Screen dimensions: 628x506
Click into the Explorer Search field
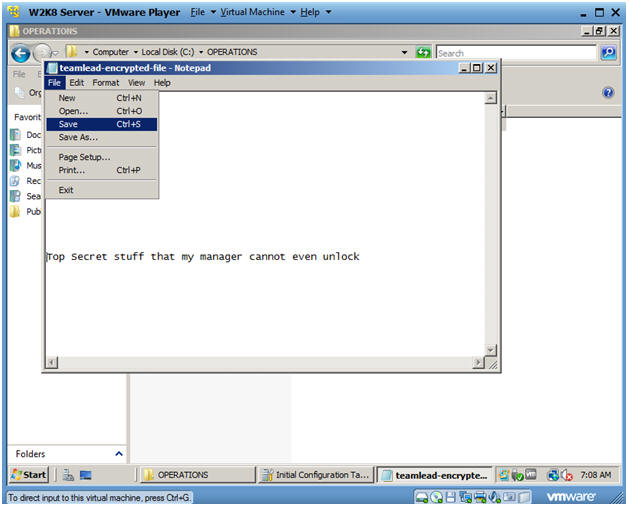[516, 53]
